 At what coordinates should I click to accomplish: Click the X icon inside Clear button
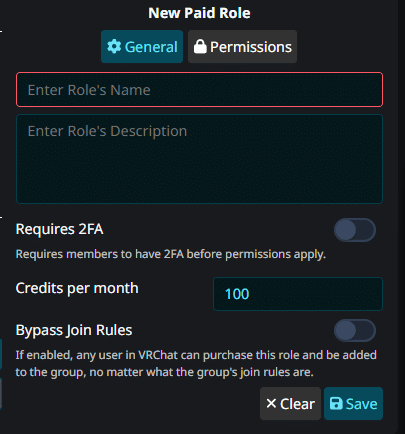(271, 403)
